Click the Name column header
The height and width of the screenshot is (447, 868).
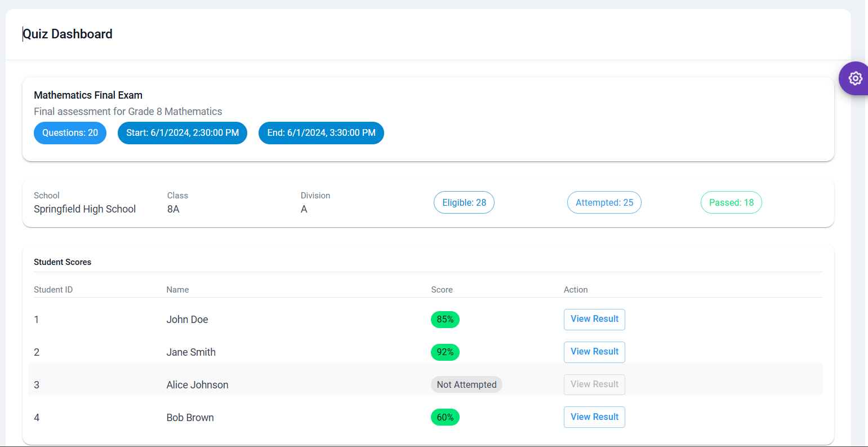(x=177, y=290)
